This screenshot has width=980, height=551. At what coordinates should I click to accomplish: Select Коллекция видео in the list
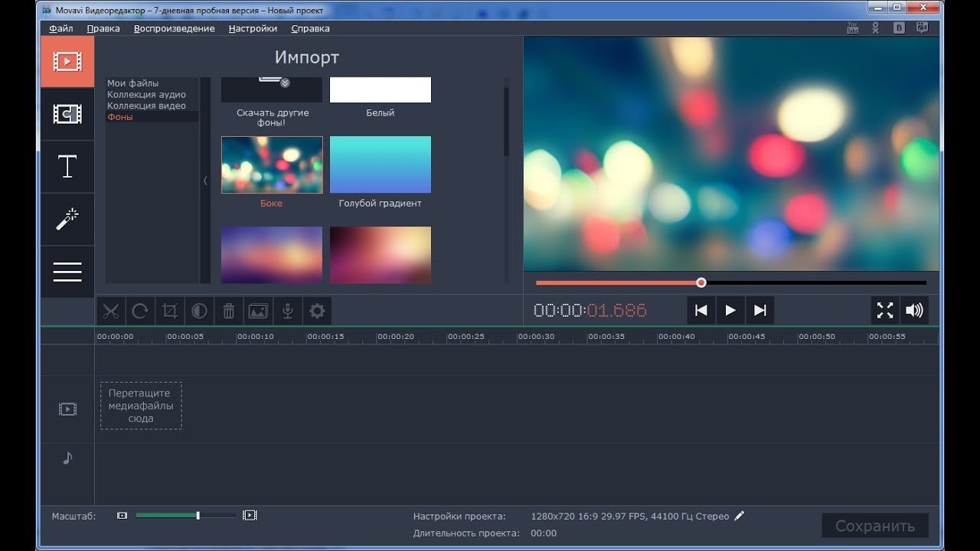[146, 106]
